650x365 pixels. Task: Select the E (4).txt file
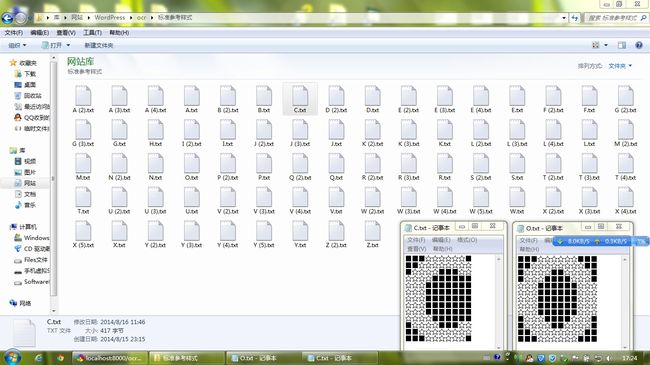pos(481,100)
